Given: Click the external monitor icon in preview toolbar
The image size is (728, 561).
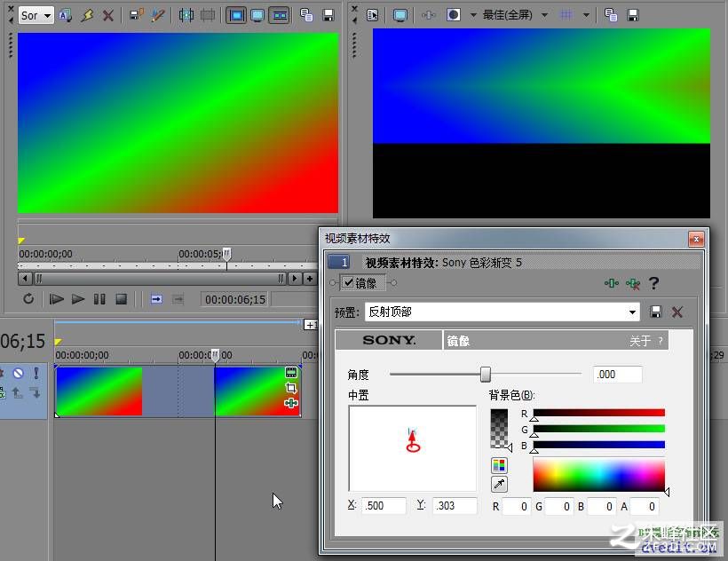Looking at the screenshot, I should point(400,15).
